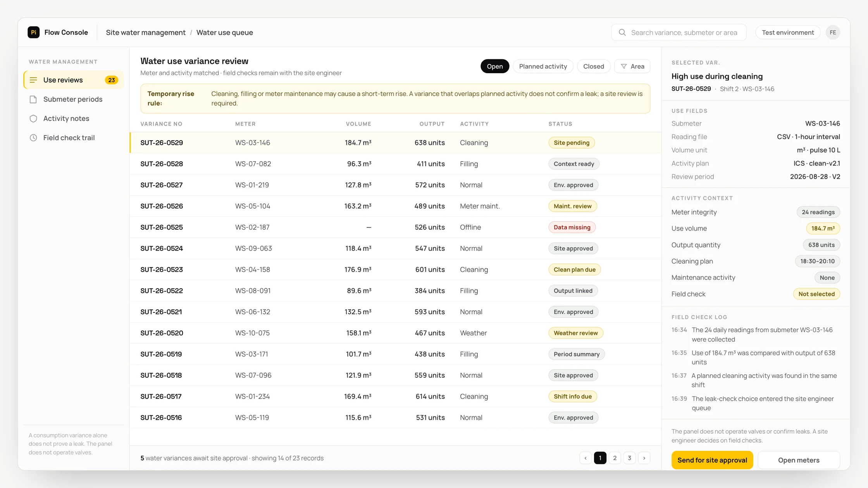Click the Not selected field check chip
Screen dimensions: 868x488
[x=816, y=294]
